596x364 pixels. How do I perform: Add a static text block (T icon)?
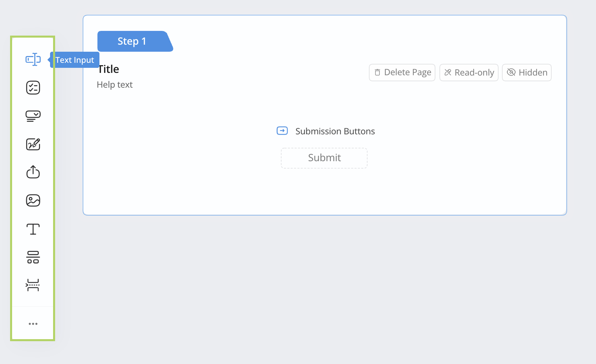coord(33,229)
